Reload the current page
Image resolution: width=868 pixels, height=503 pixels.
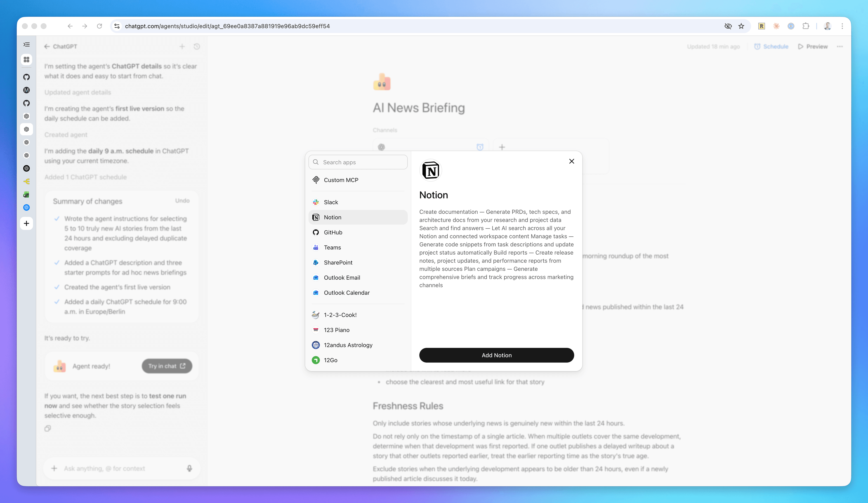tap(99, 26)
